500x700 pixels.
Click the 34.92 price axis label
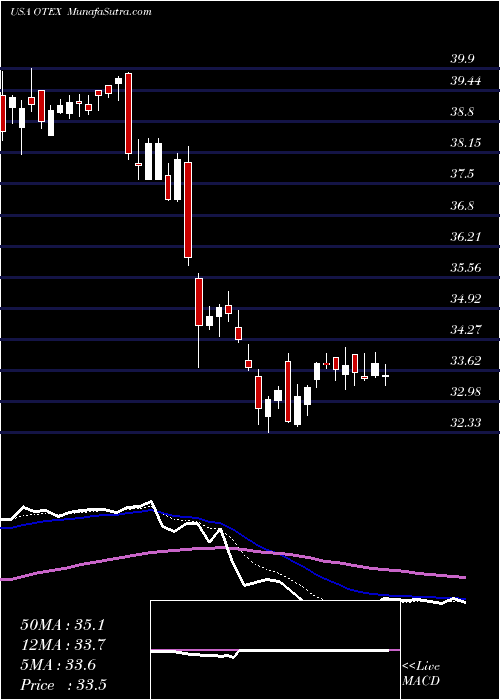(467, 298)
